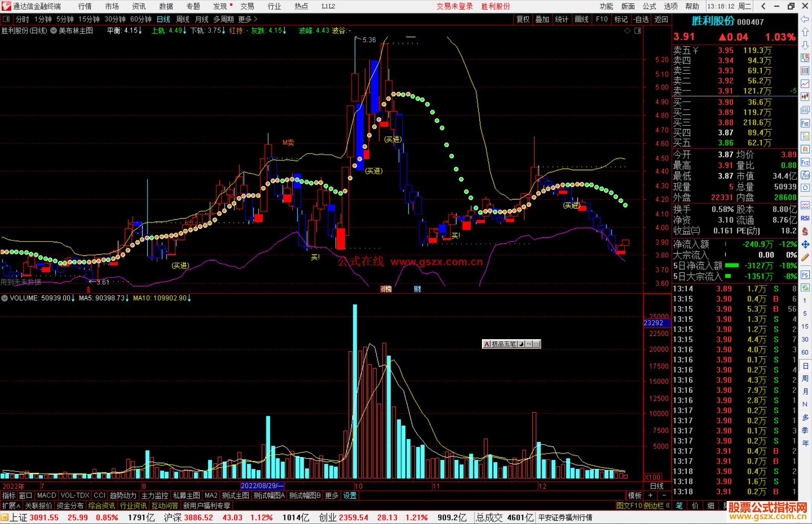The width and height of the screenshot is (812, 524).
Task: Toggle the VOLUME indicator circle marker
Action: click(5, 298)
